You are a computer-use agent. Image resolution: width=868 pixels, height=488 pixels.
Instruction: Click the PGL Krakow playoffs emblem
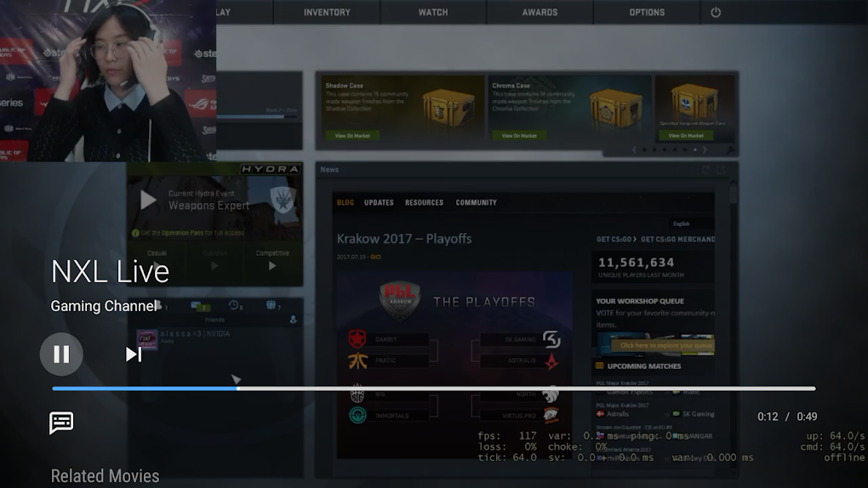click(x=400, y=299)
